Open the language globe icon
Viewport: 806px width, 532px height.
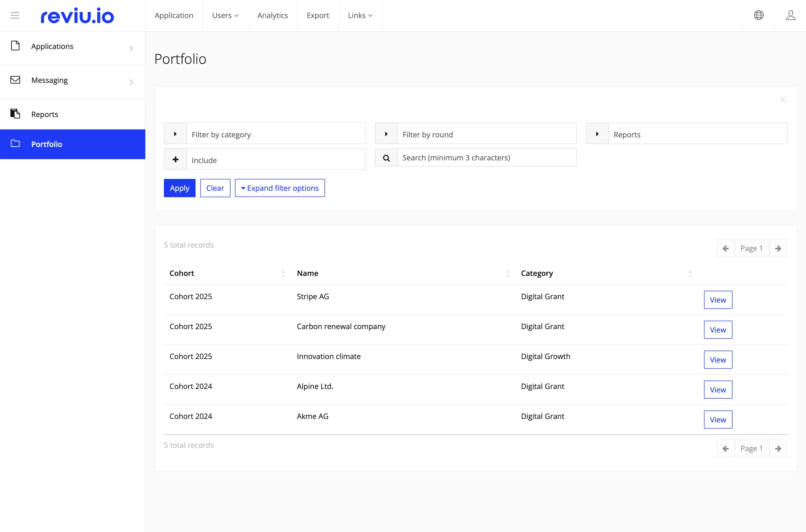(758, 15)
